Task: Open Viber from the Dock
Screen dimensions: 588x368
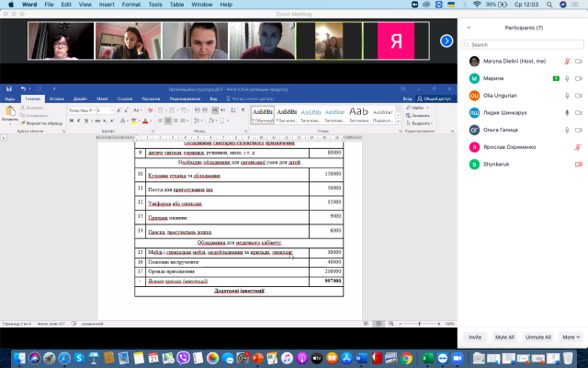Action: [183, 358]
